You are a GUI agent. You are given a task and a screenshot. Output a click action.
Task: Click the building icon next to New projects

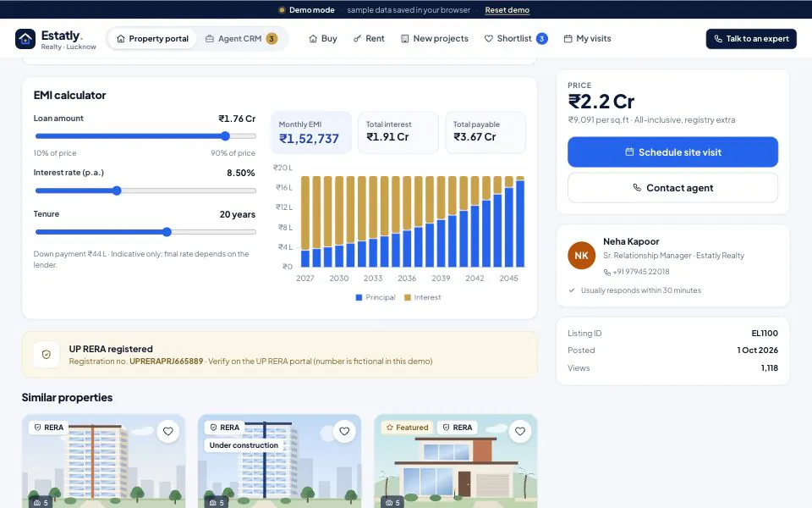click(405, 39)
